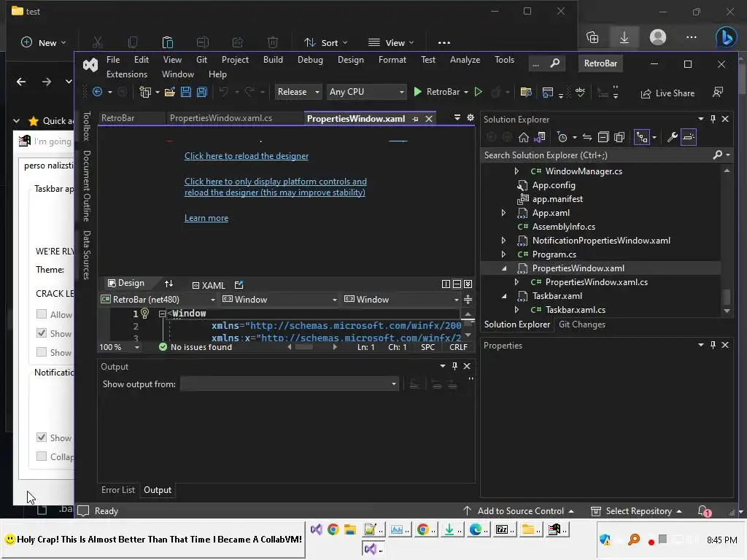
Task: Open the Extensions menu
Action: point(127,74)
